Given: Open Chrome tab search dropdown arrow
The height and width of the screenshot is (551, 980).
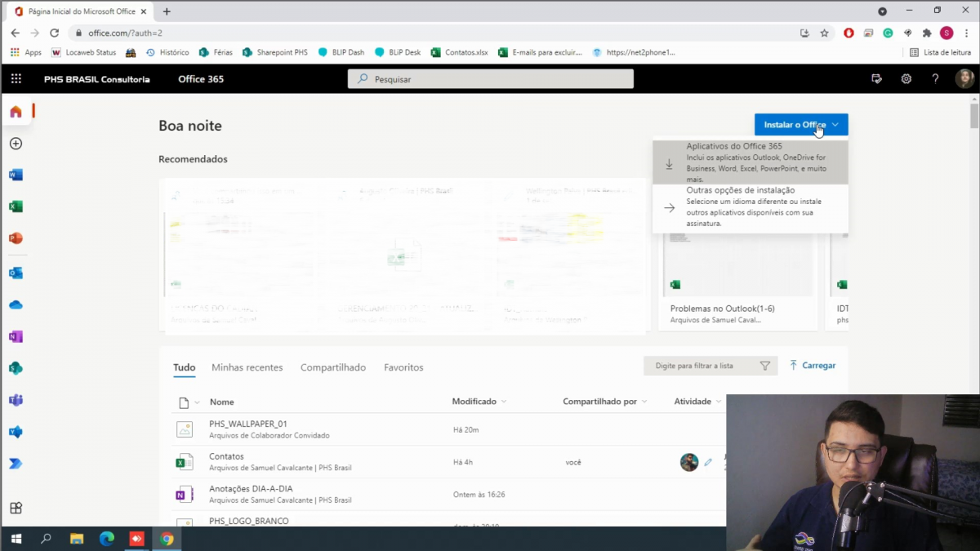Looking at the screenshot, I should tap(882, 11).
